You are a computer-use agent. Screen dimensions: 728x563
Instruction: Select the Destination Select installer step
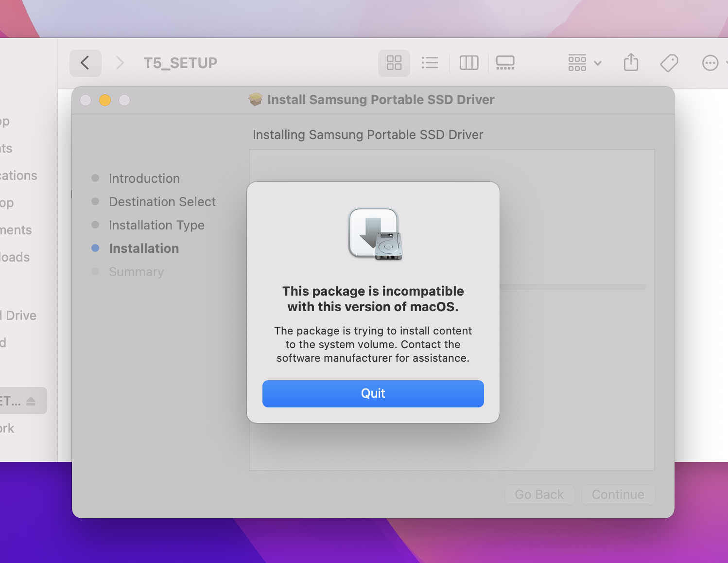point(162,202)
